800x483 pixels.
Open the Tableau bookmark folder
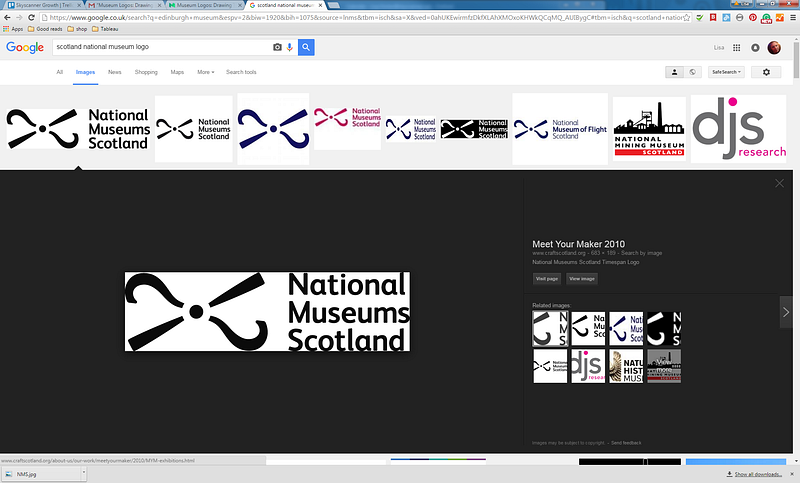[x=105, y=29]
